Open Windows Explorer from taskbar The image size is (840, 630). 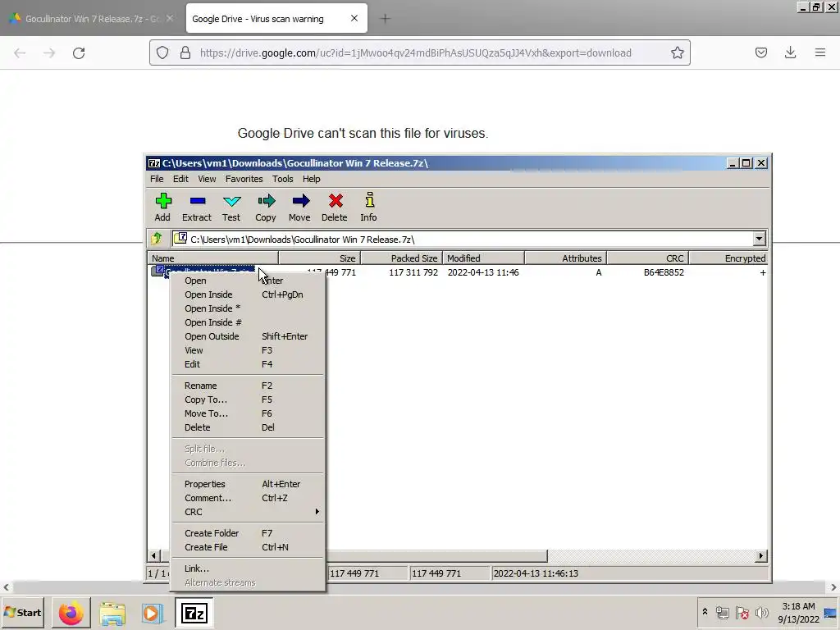[112, 613]
